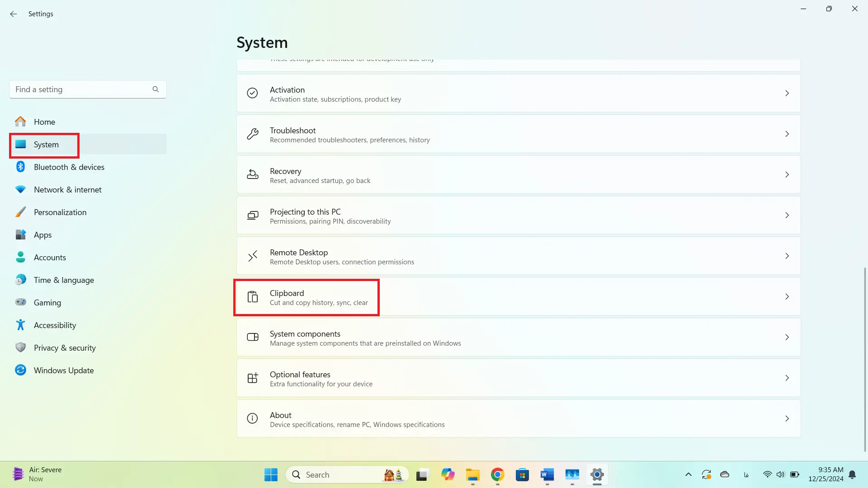The image size is (868, 488).
Task: Expand the Clipboard row using right chevron
Action: coord(787,297)
